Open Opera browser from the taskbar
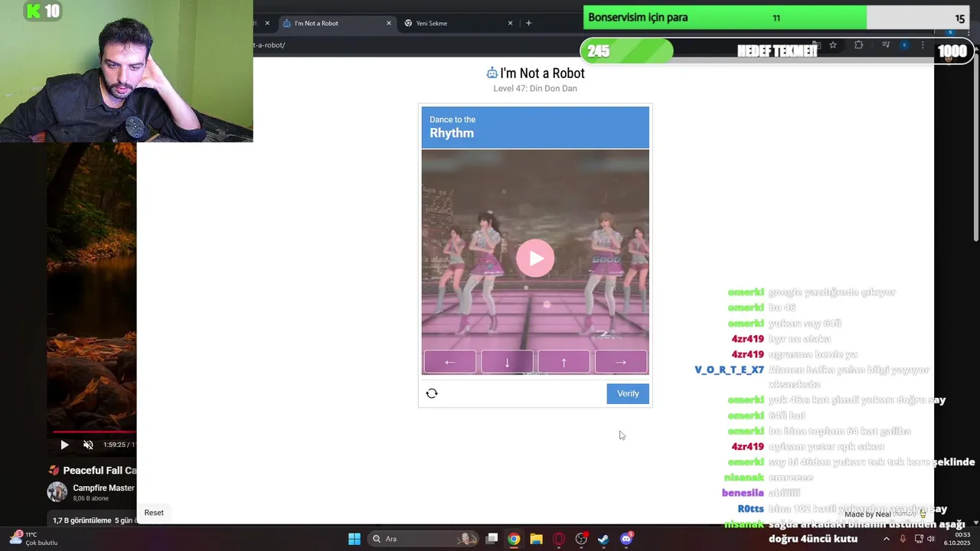980x551 pixels. (559, 539)
